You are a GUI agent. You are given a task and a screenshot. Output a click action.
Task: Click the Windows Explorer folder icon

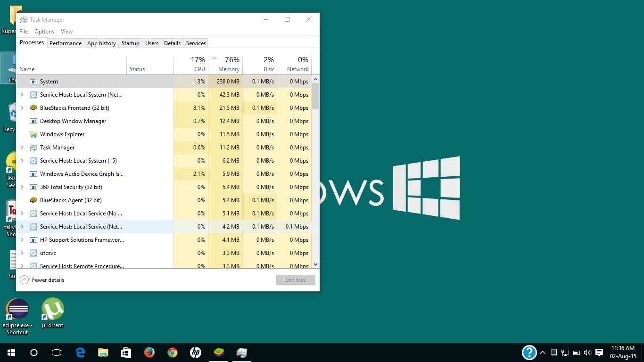coord(33,134)
